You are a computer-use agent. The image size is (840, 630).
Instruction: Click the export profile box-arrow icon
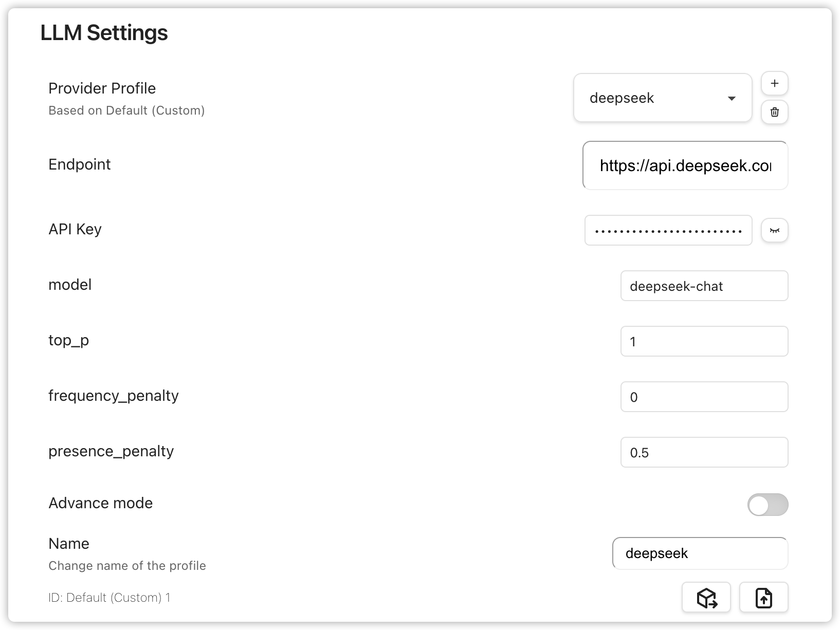coord(706,598)
